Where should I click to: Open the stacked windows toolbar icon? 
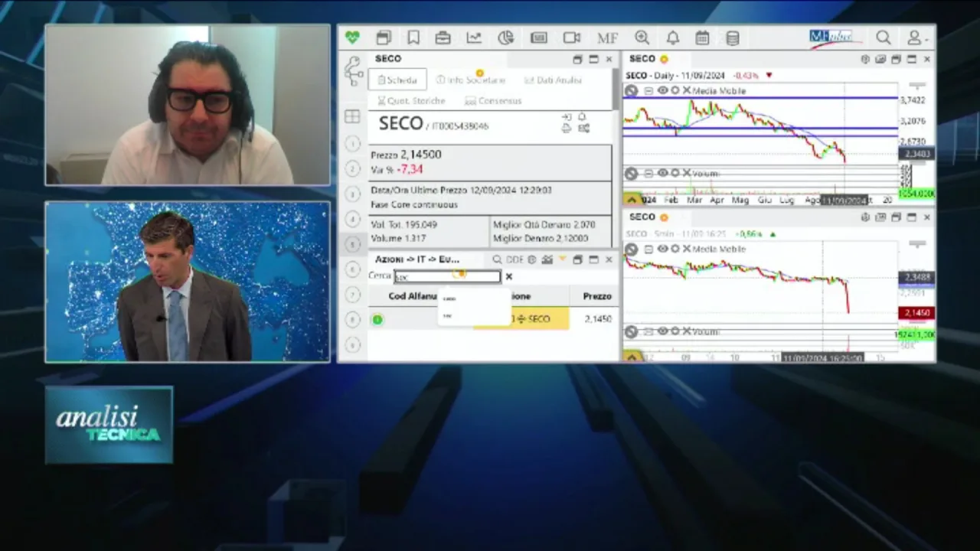384,37
